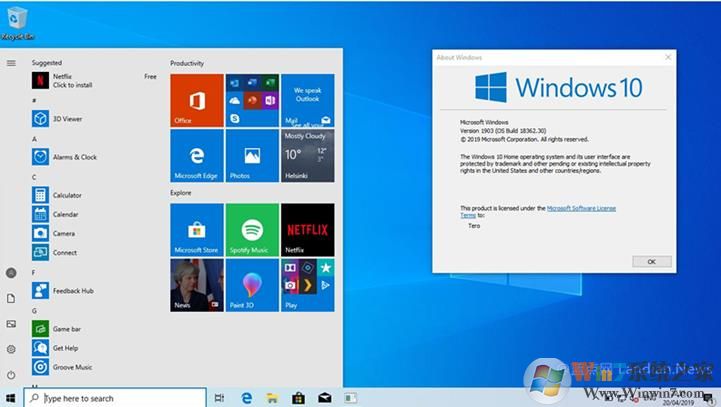The width and height of the screenshot is (721, 407).
Task: Open the Photos tile
Action: coord(251,155)
